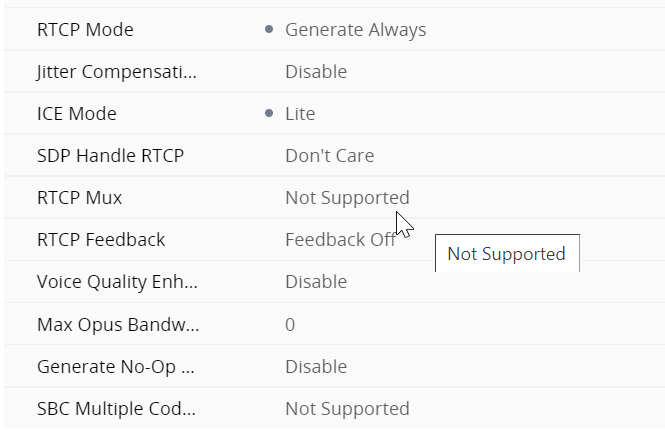Click the Lite value for ICE Mode
Viewport: 665px width, 431px height.
point(300,114)
